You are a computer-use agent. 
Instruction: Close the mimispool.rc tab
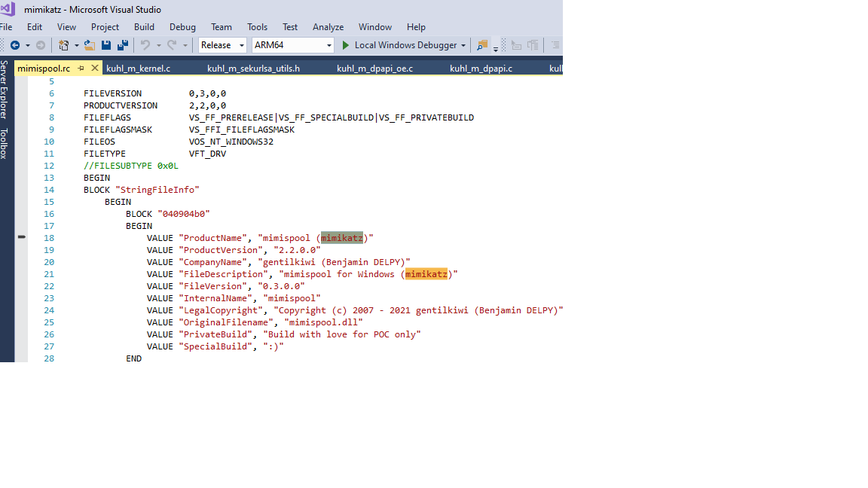click(95, 68)
